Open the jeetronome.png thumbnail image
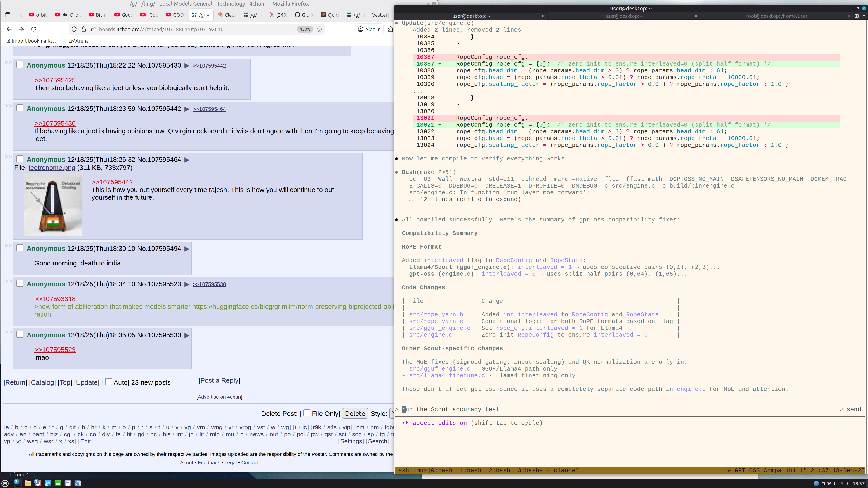The image size is (868, 488). coord(53,204)
